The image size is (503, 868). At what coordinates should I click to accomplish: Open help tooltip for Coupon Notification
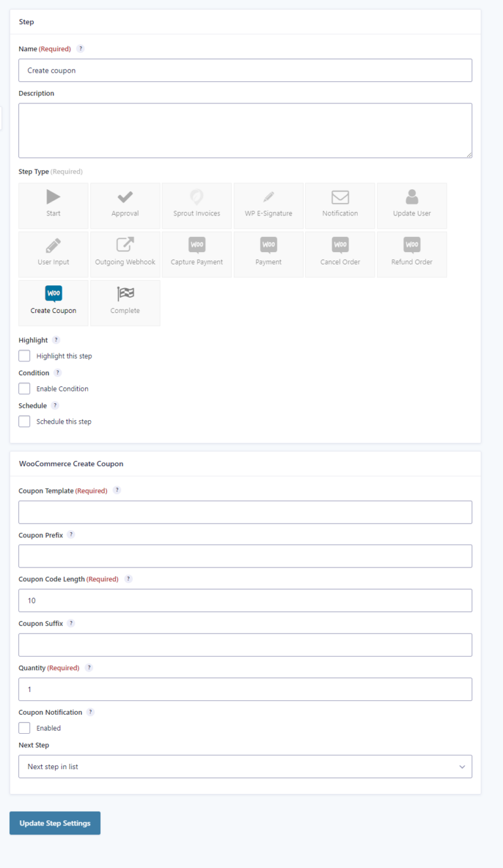click(90, 712)
